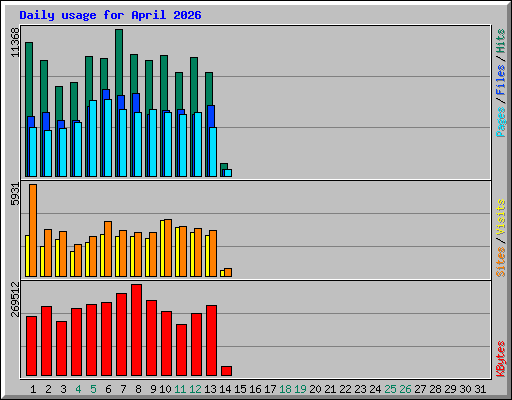The image size is (512, 400).
Task: Click the tallest red KBytes bar for day 8
Action: tap(136, 330)
